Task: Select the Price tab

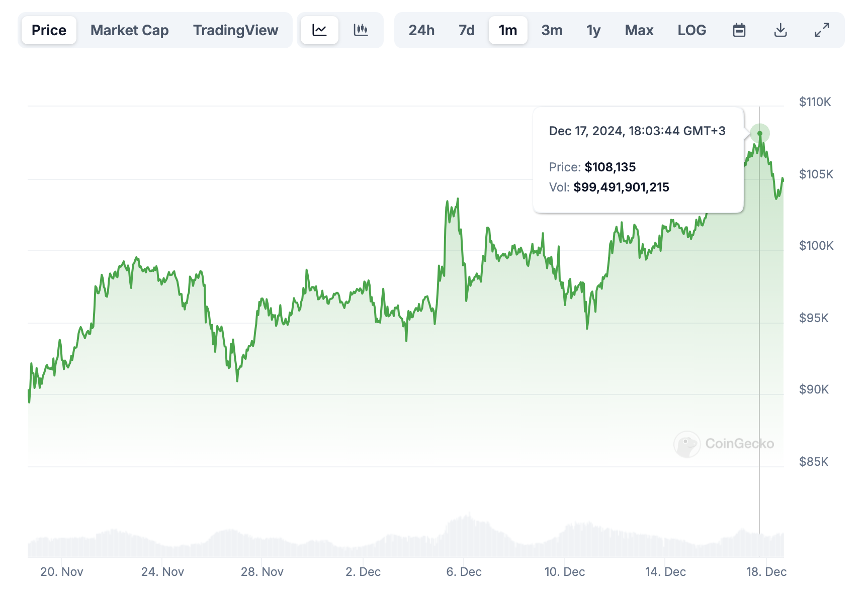Action: tap(49, 30)
